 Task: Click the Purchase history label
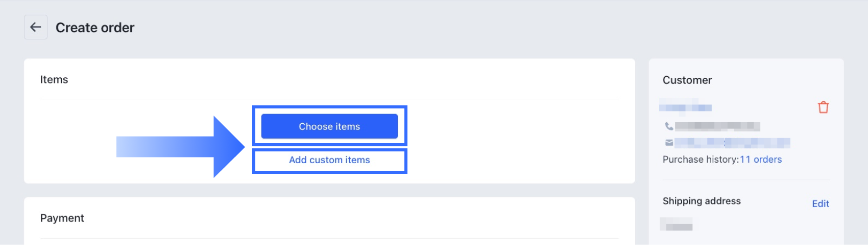pyautogui.click(x=700, y=160)
